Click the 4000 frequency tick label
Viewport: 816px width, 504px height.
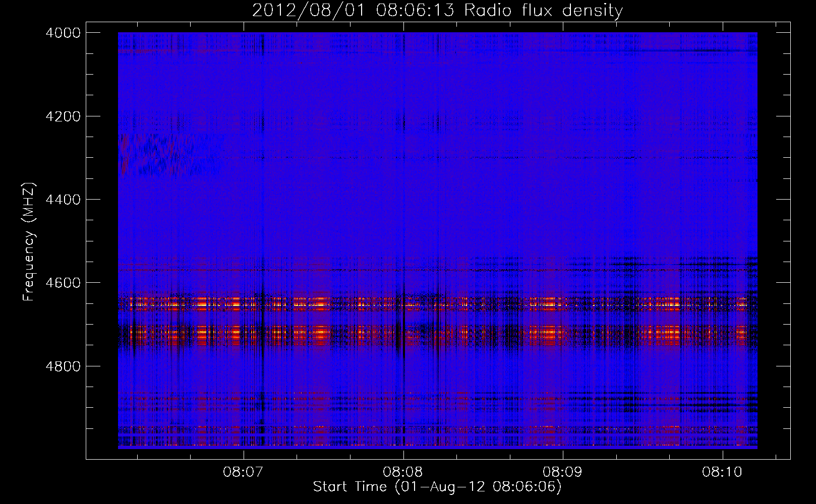[63, 33]
